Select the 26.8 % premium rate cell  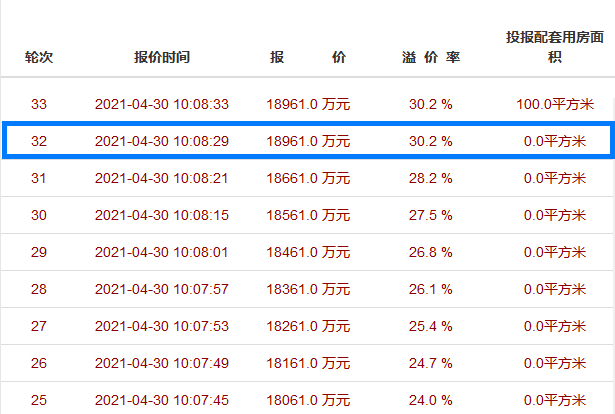coord(431,252)
